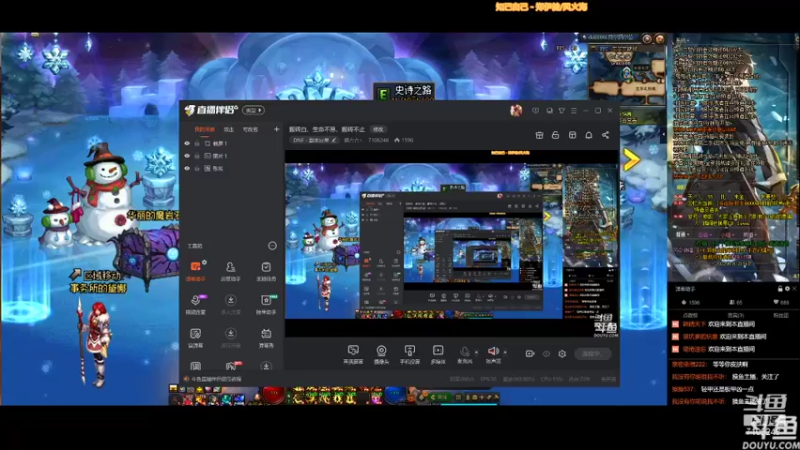The width and height of the screenshot is (800, 450).
Task: Add a new scene with plus icon
Action: [277, 130]
